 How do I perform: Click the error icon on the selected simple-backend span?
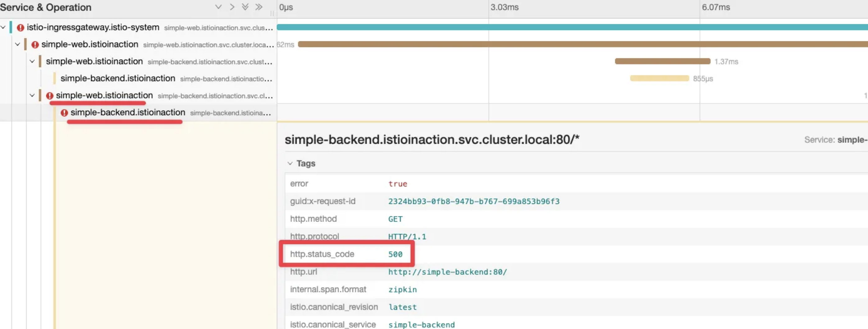(64, 113)
